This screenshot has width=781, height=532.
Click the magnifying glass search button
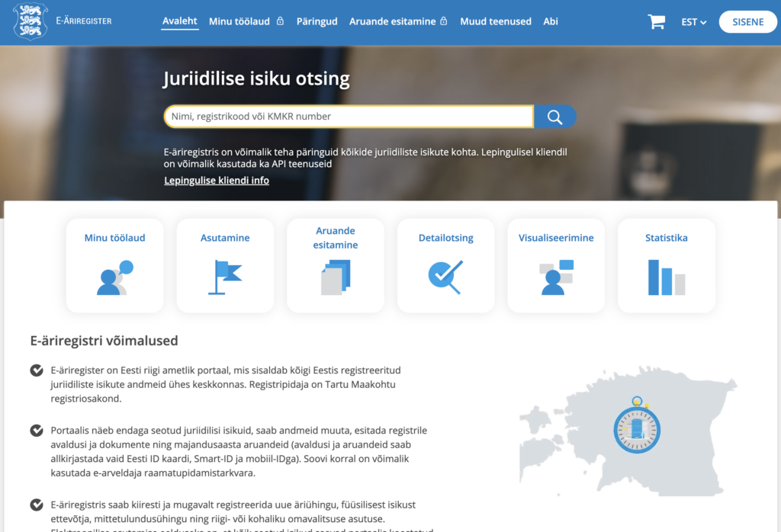[555, 117]
